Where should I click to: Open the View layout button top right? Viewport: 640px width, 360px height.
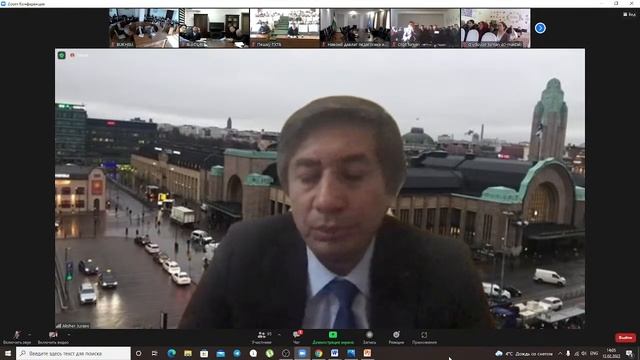(629, 14)
